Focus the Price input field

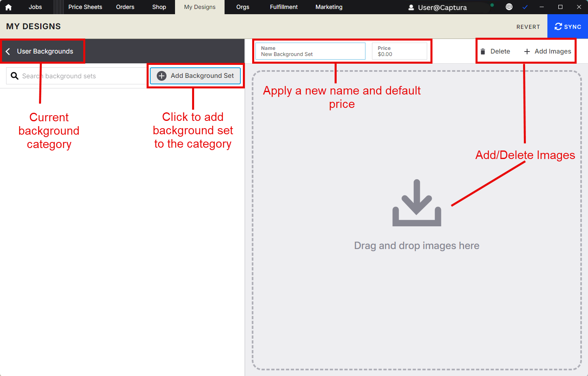pos(400,51)
